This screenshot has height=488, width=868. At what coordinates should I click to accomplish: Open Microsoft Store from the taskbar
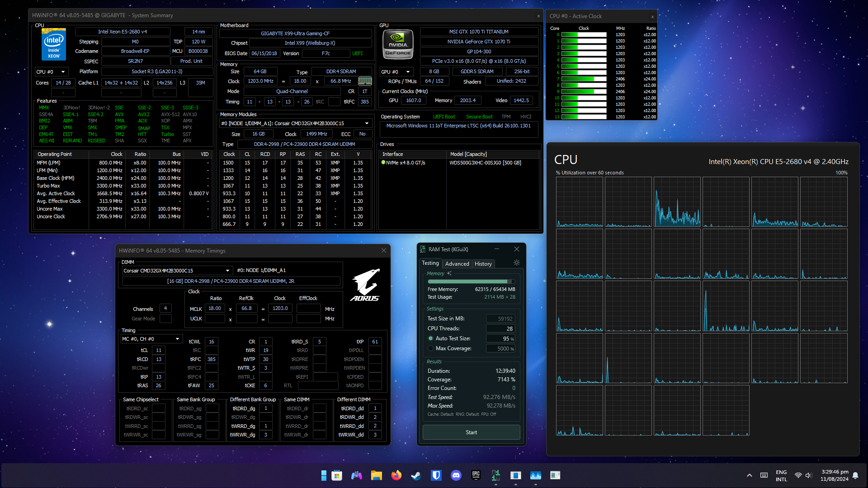pyautogui.click(x=337, y=475)
